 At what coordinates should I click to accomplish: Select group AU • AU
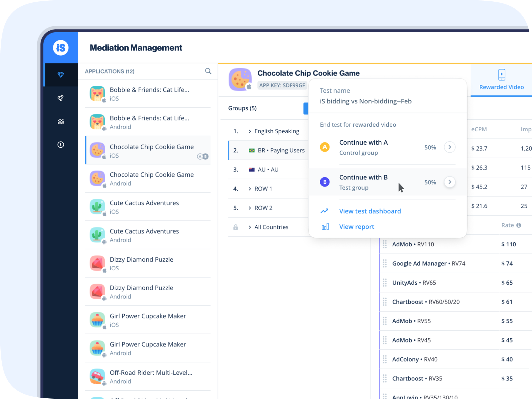click(268, 170)
